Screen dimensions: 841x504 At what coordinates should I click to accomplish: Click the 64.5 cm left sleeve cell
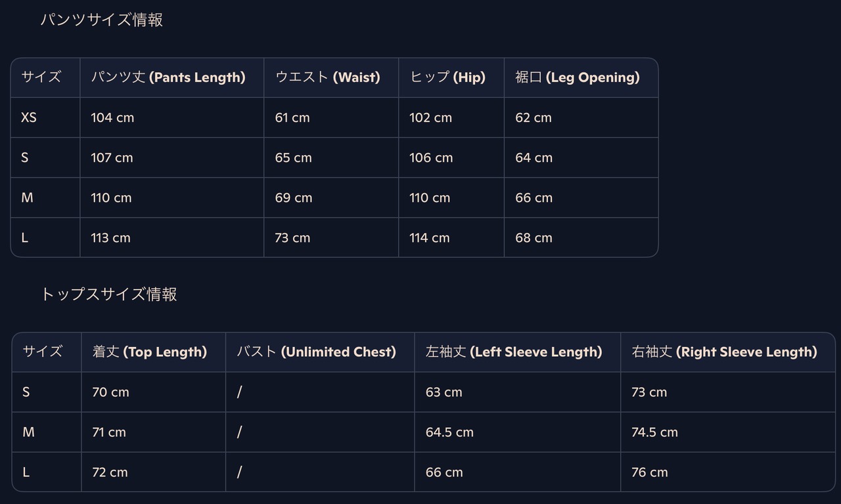(449, 432)
